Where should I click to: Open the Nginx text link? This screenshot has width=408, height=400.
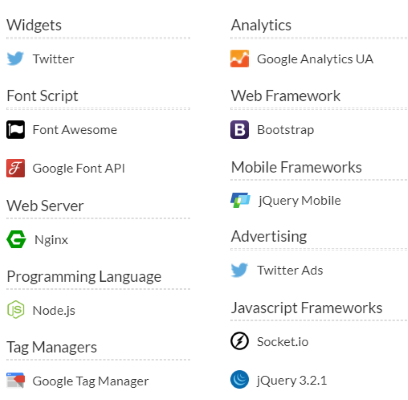(x=51, y=240)
